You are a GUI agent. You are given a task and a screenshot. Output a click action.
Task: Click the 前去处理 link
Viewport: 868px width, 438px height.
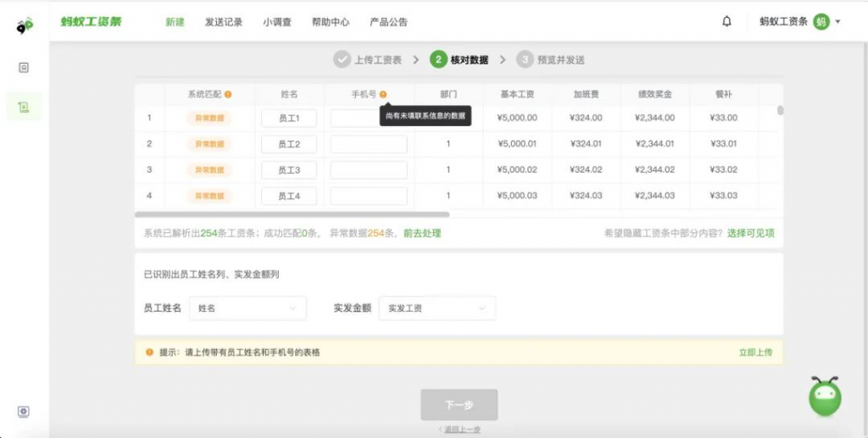click(422, 233)
